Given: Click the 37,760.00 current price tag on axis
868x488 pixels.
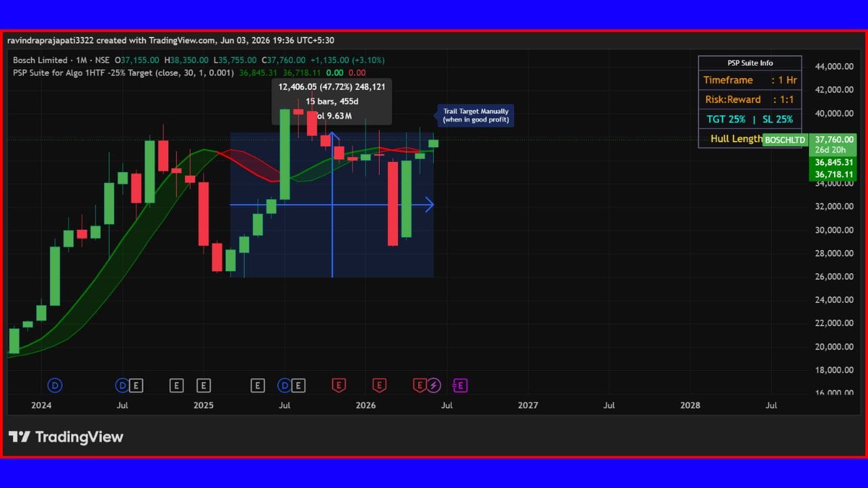Looking at the screenshot, I should [834, 140].
